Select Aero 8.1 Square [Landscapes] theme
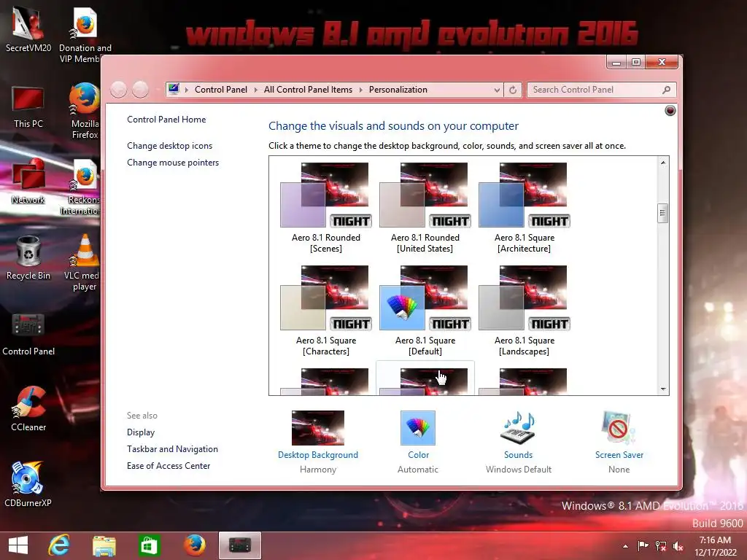This screenshot has width=747, height=560. (x=524, y=311)
